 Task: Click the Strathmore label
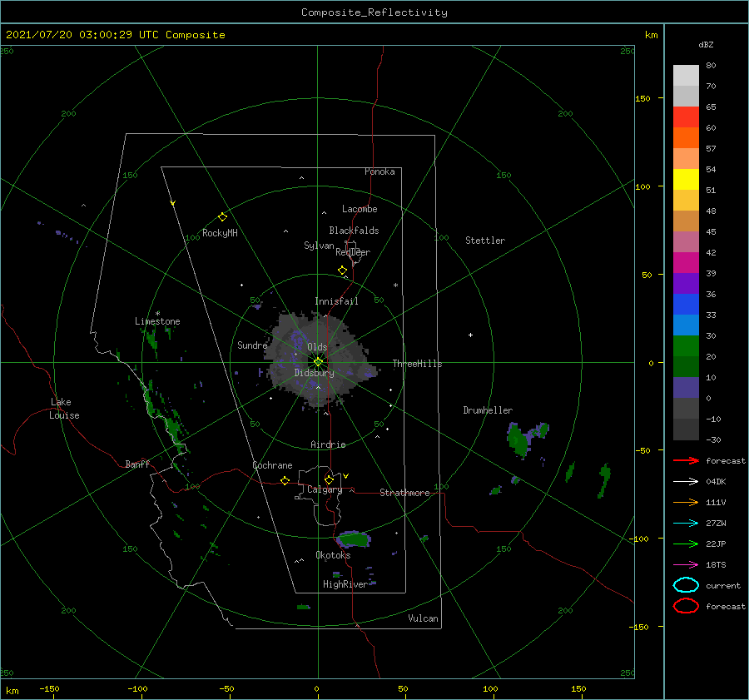[x=404, y=493]
